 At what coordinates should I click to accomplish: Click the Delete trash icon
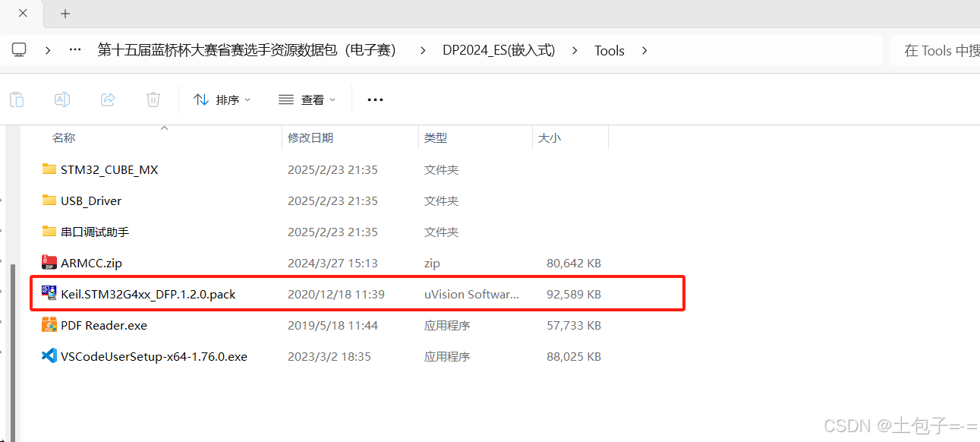pyautogui.click(x=153, y=99)
